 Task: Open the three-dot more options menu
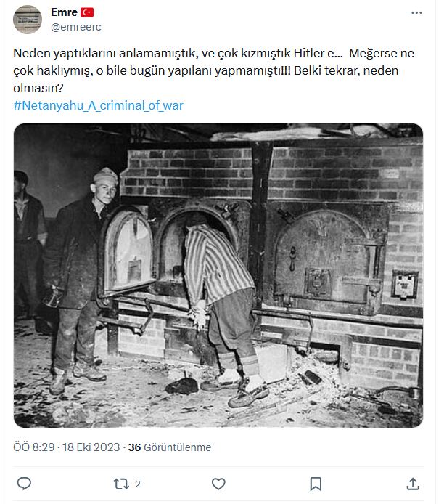pyautogui.click(x=416, y=13)
